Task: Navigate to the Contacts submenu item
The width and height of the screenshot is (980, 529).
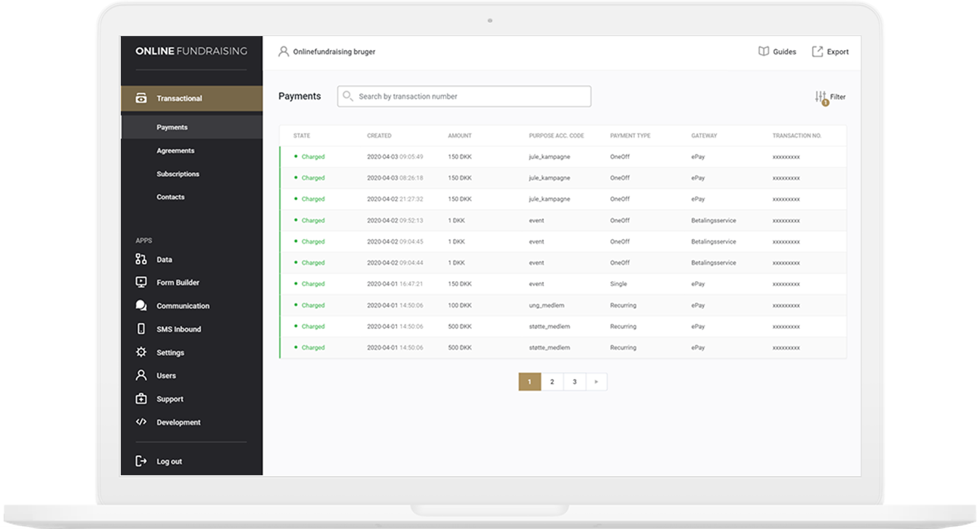Action: point(170,197)
